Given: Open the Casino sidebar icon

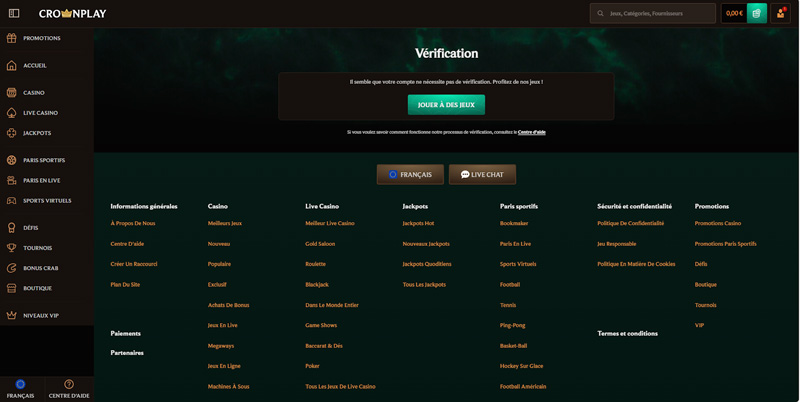Looking at the screenshot, I should coord(11,92).
